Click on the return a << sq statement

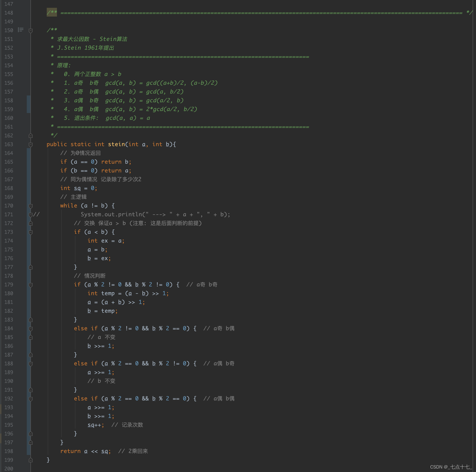click(x=85, y=451)
